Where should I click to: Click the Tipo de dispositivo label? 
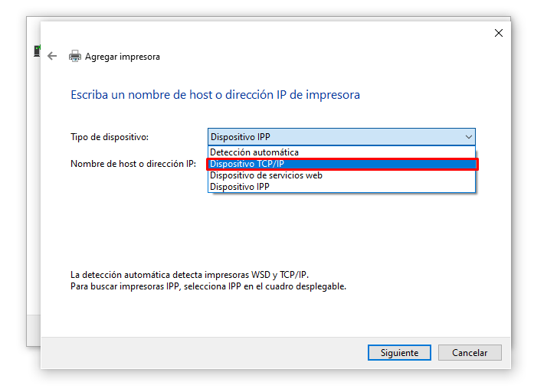110,137
